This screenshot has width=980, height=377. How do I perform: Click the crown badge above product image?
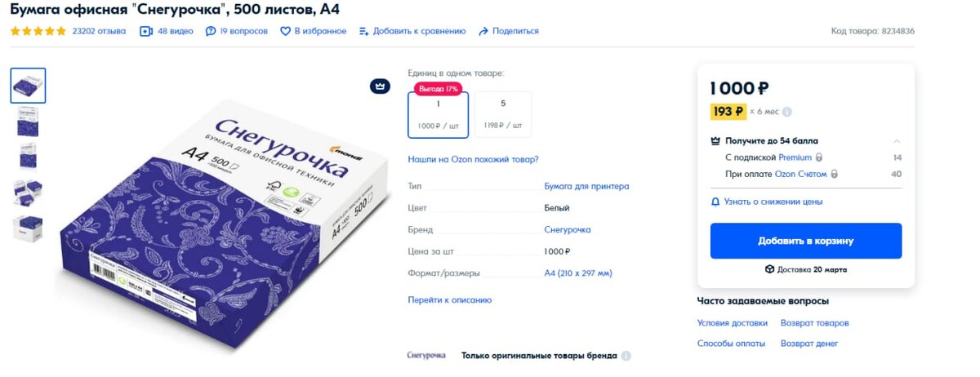(380, 86)
